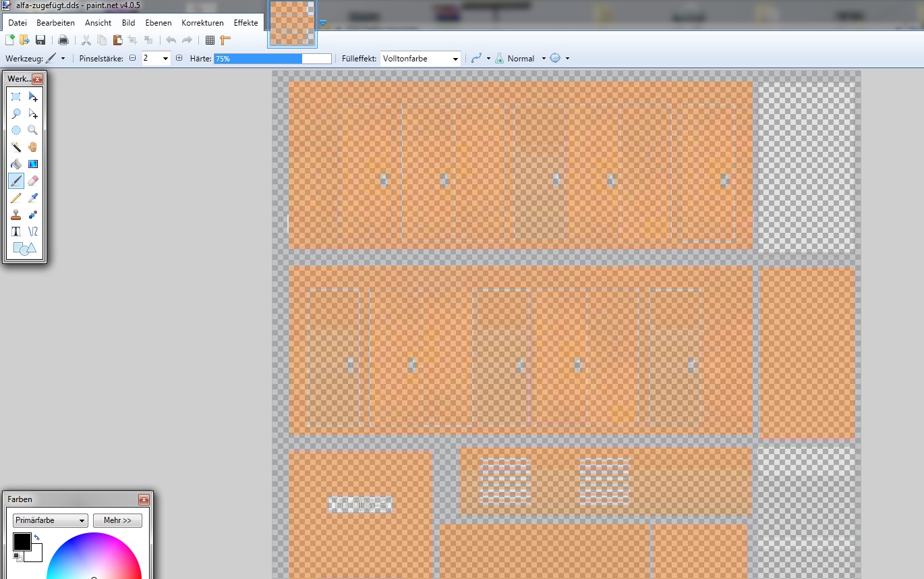Choose the Clone Stamp tool
The image size is (924, 579).
click(x=16, y=215)
